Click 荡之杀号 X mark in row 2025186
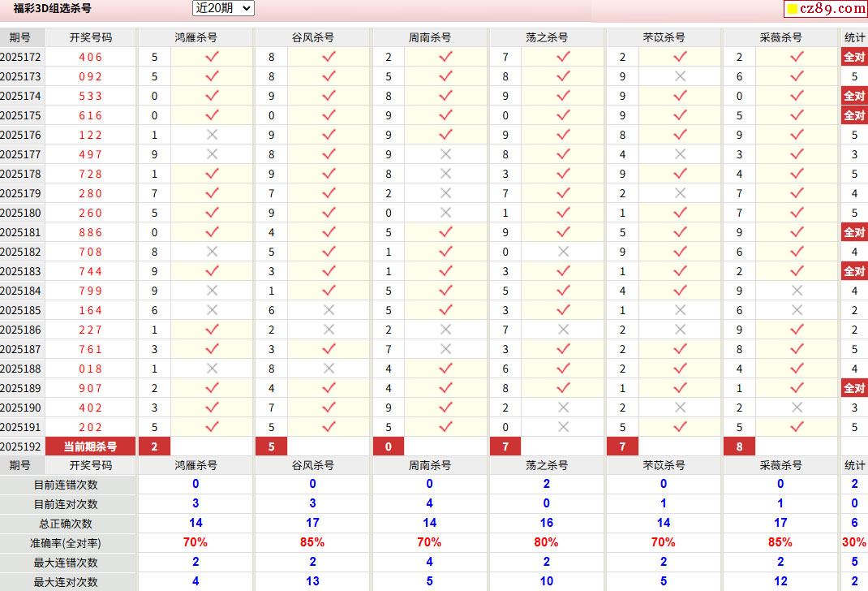Viewport: 868px width, 591px height. pos(563,330)
